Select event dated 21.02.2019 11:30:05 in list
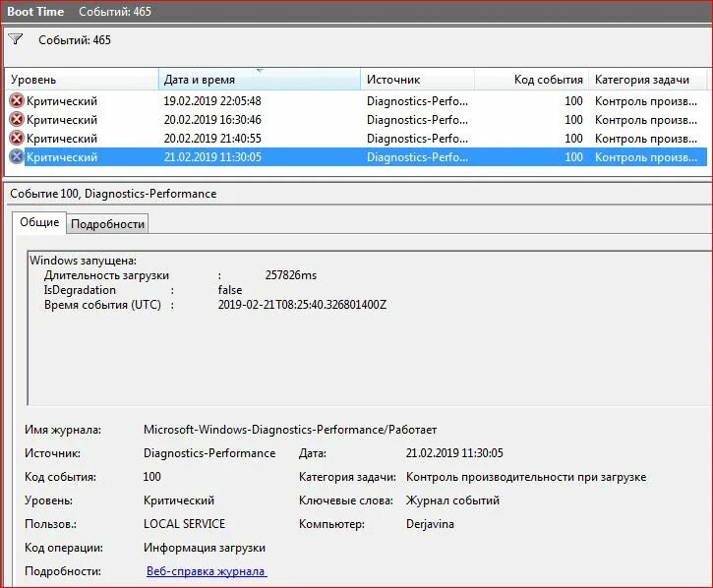The height and width of the screenshot is (588, 713). pyautogui.click(x=356, y=157)
